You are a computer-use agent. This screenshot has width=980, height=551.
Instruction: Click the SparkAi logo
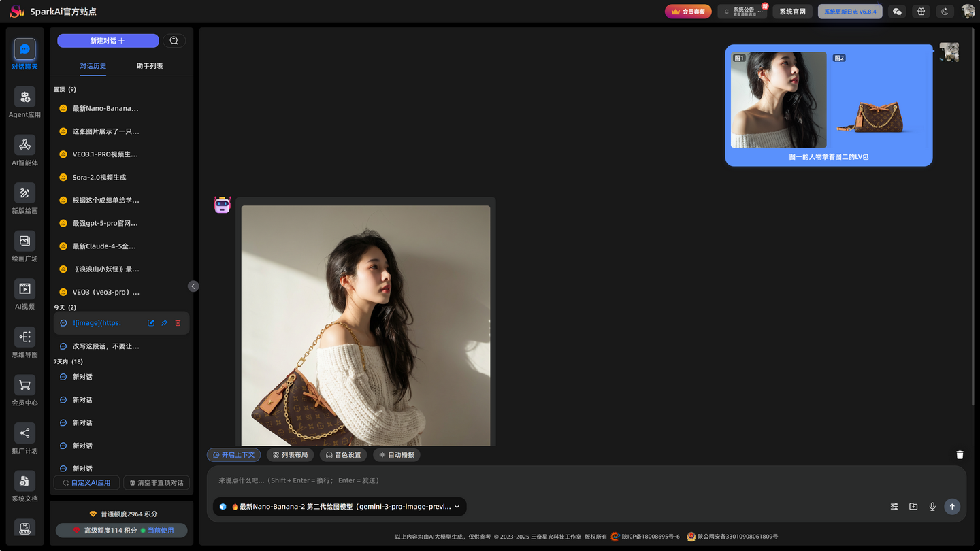tap(17, 12)
